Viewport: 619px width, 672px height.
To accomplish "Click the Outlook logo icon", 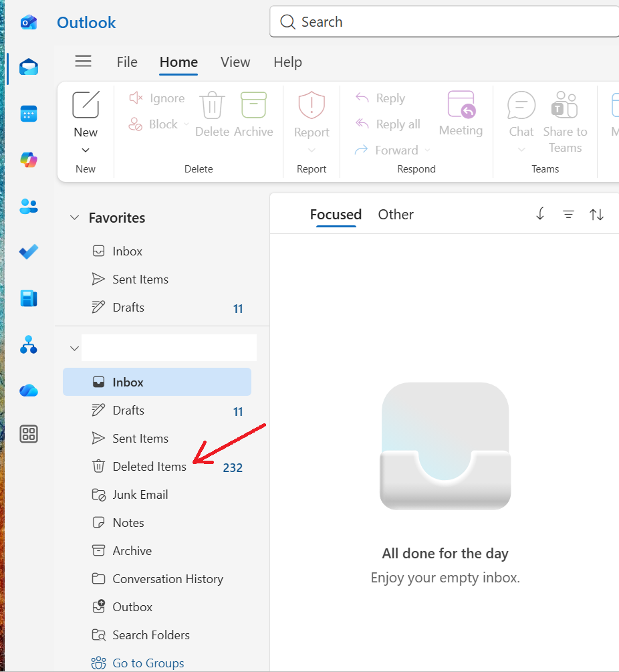I will (x=29, y=22).
